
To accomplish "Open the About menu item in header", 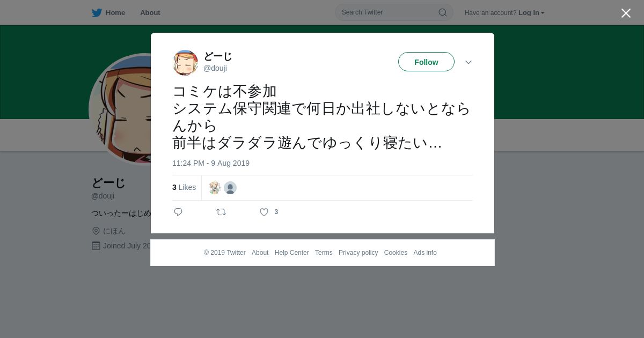I will click(150, 13).
